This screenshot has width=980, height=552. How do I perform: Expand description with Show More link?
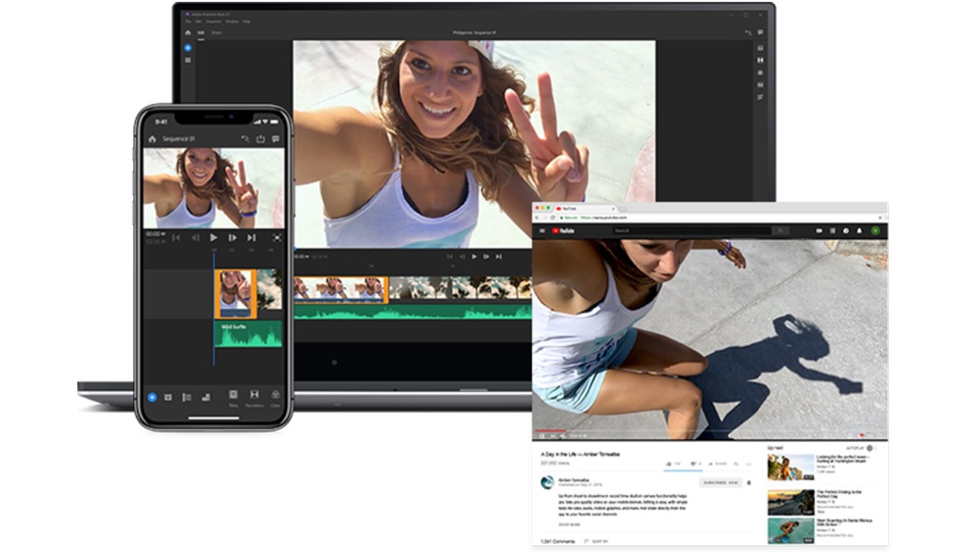point(569,524)
